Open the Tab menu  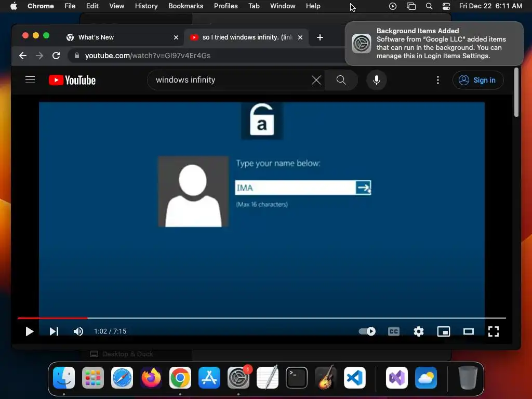[254, 6]
